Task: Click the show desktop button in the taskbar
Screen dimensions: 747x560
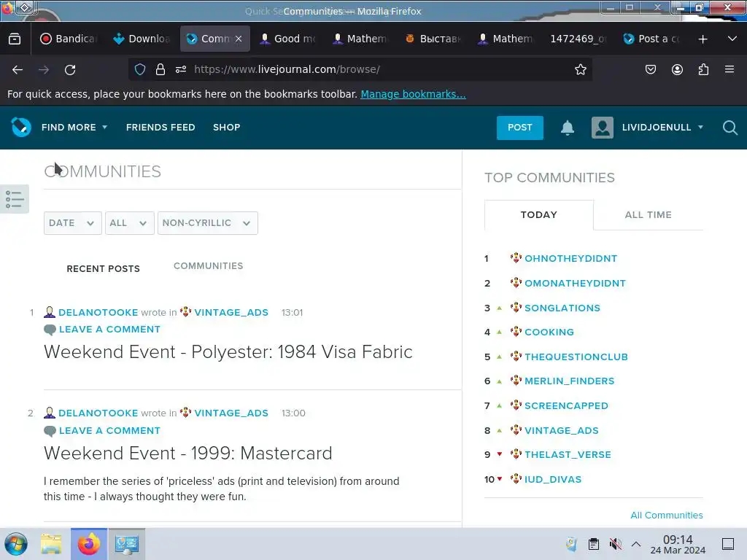Action: (728, 544)
